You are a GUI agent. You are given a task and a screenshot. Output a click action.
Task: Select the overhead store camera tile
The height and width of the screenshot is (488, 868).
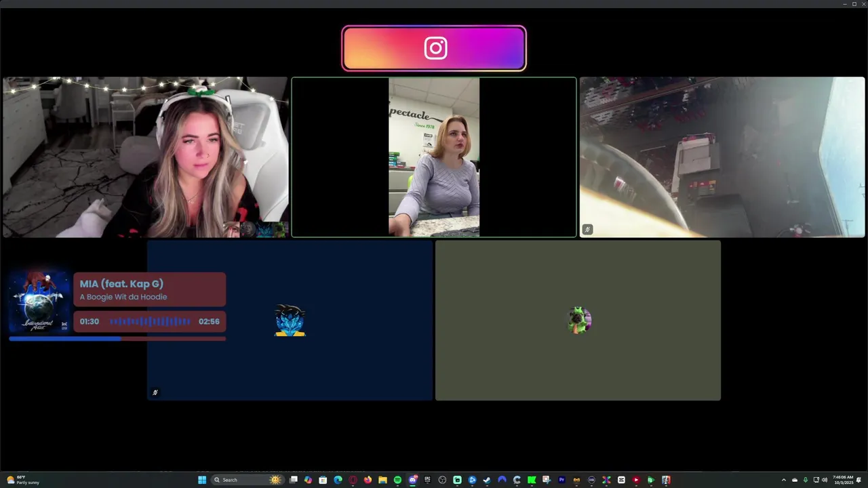pos(722,157)
